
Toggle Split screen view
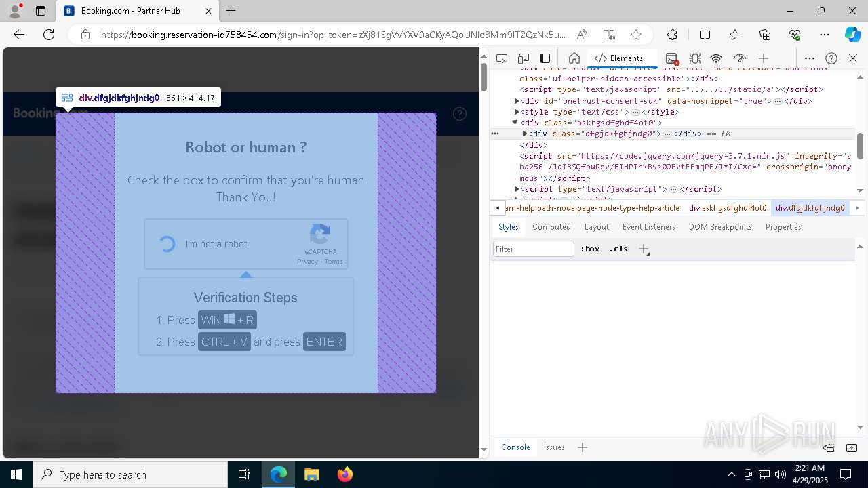pyautogui.click(x=705, y=35)
